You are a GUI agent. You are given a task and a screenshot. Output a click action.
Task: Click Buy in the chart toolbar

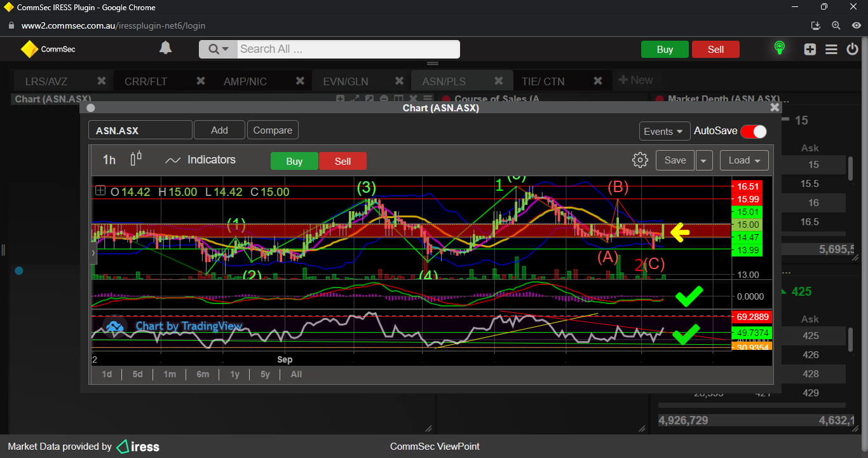294,161
